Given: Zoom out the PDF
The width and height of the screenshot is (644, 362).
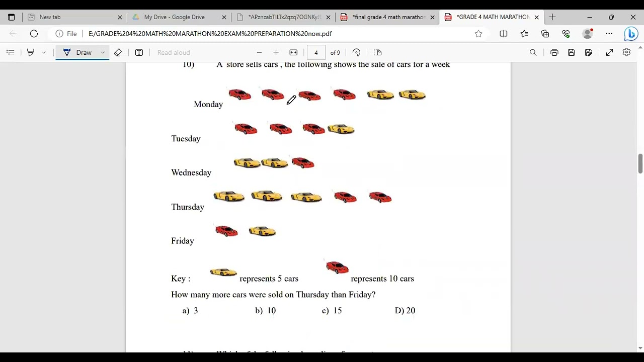Looking at the screenshot, I should point(259,52).
